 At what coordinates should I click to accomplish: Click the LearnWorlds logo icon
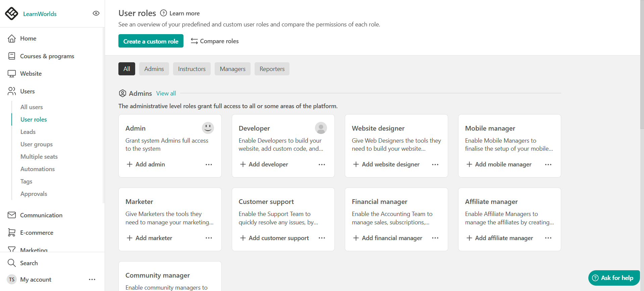[x=12, y=14]
